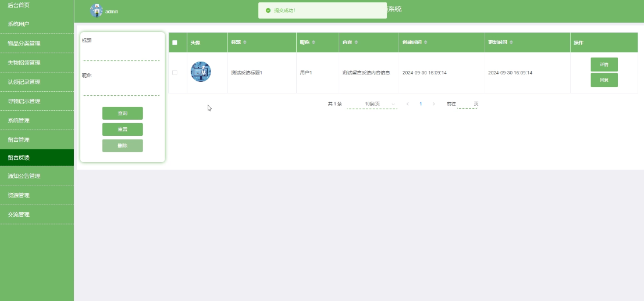Sort by 更新时间 column arrows
644x301 pixels.
click(511, 42)
